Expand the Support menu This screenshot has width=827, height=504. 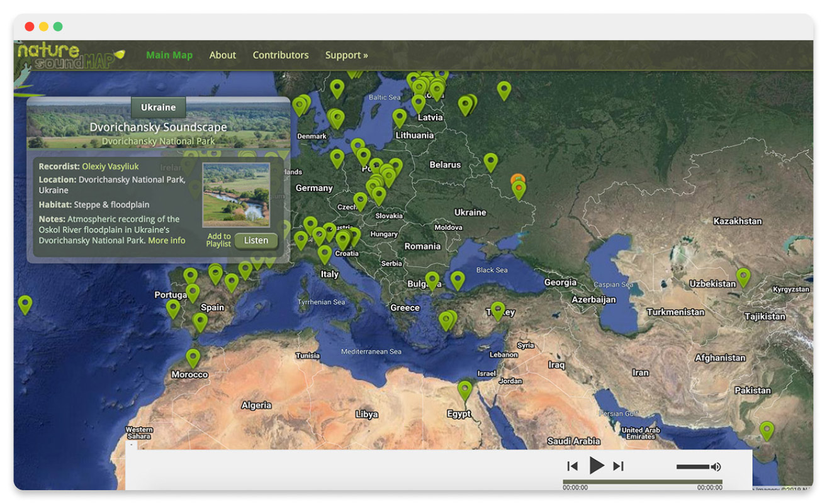tap(346, 55)
